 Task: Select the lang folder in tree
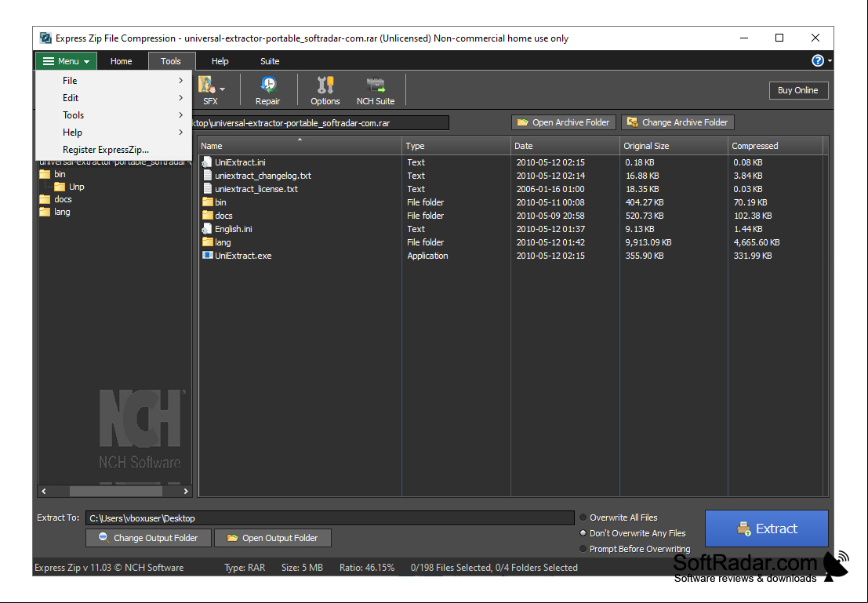62,212
